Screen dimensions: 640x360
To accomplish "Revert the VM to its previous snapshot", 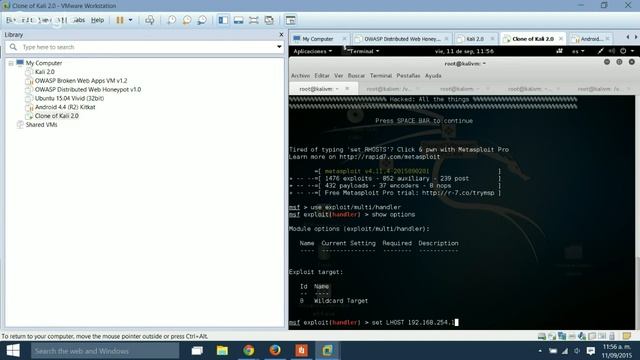I will pos(187,20).
